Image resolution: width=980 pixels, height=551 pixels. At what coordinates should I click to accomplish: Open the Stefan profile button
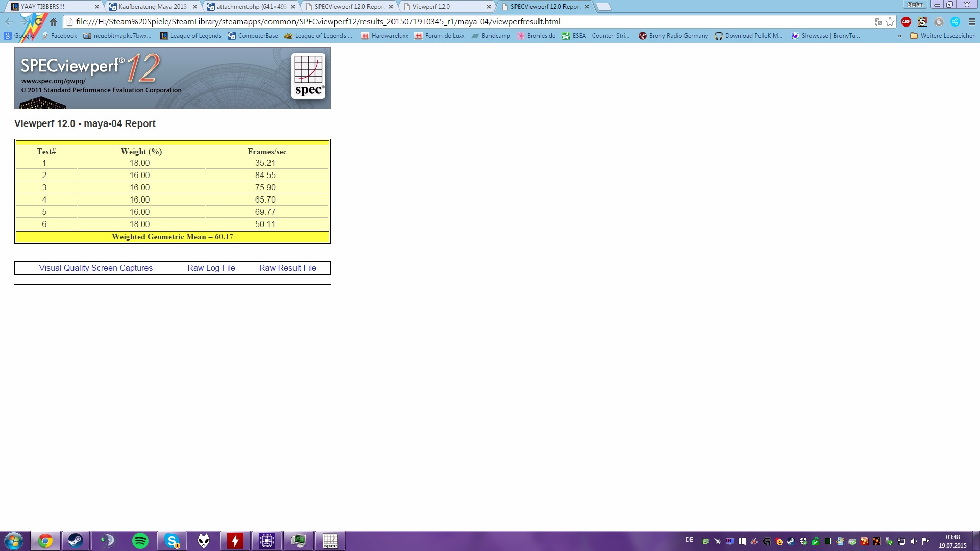click(915, 5)
